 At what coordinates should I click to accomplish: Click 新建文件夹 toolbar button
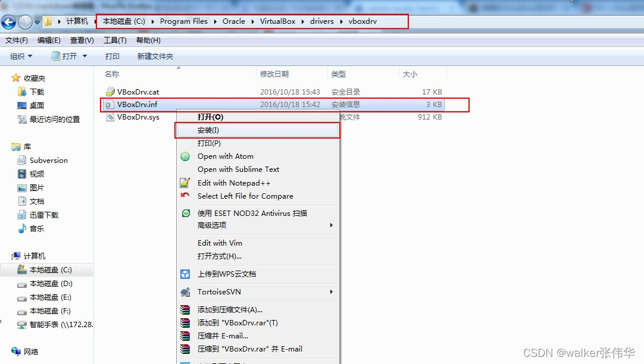pyautogui.click(x=155, y=57)
